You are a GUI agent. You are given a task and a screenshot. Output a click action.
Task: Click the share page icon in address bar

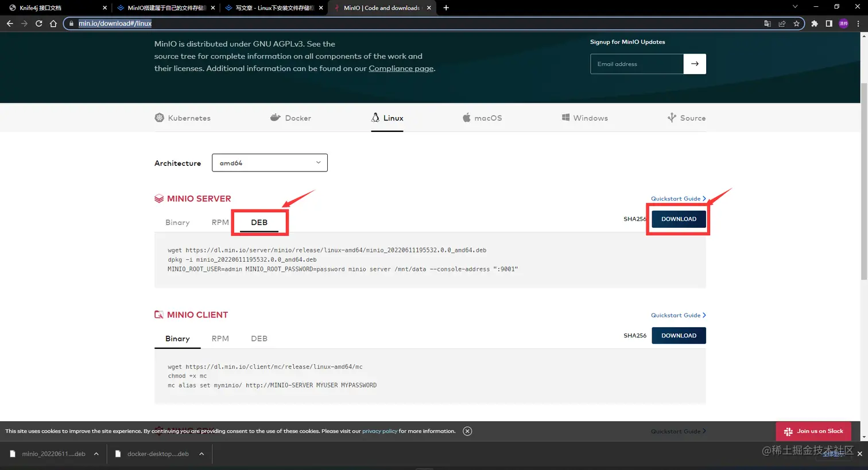coord(782,24)
